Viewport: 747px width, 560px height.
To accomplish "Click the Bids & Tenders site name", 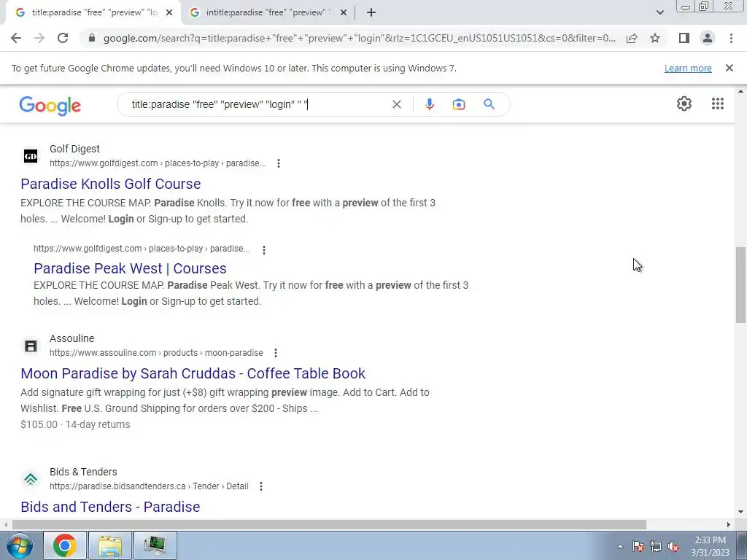I will click(83, 472).
